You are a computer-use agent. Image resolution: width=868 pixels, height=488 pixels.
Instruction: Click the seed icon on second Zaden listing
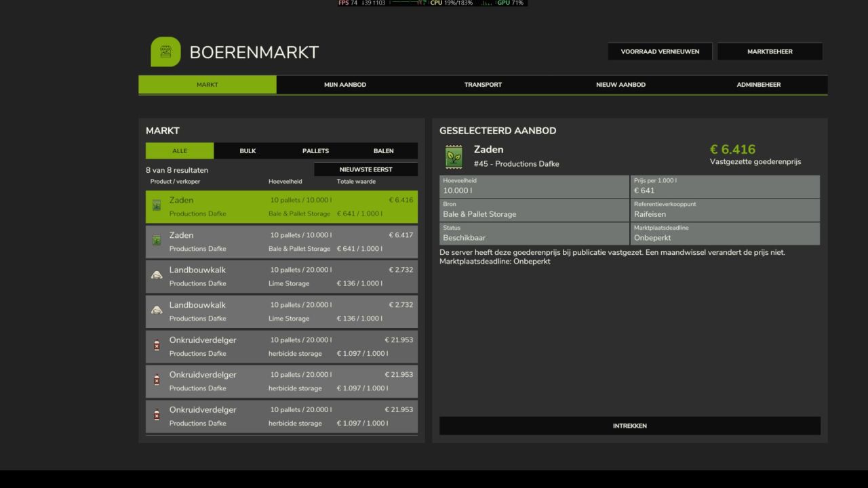coord(157,240)
